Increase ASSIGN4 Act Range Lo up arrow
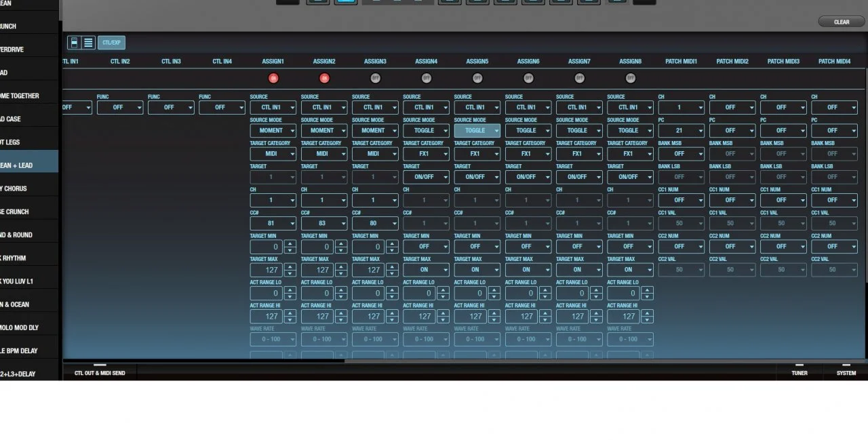The width and height of the screenshot is (868, 440). click(x=443, y=290)
